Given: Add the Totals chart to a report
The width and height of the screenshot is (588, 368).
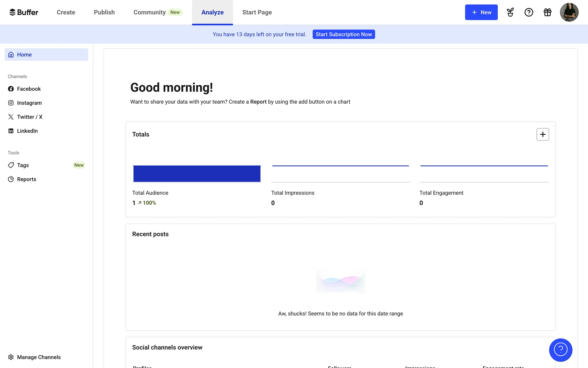Looking at the screenshot, I should coord(543,134).
